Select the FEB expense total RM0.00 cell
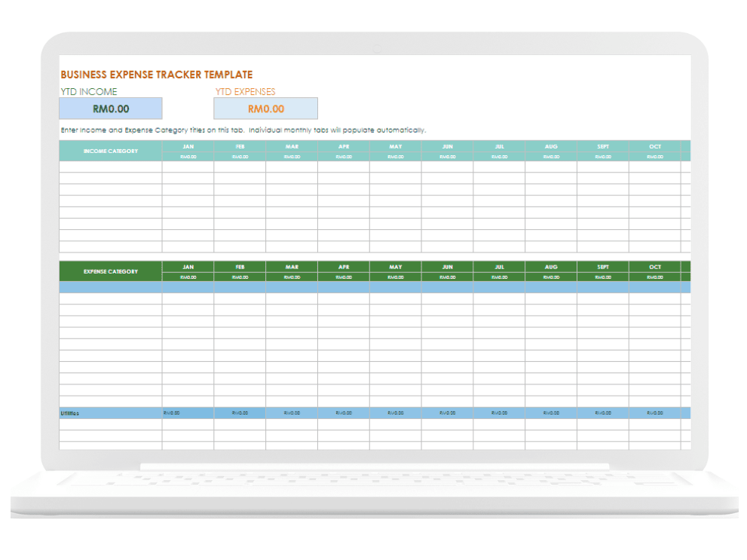The image size is (747, 560). 240,277
